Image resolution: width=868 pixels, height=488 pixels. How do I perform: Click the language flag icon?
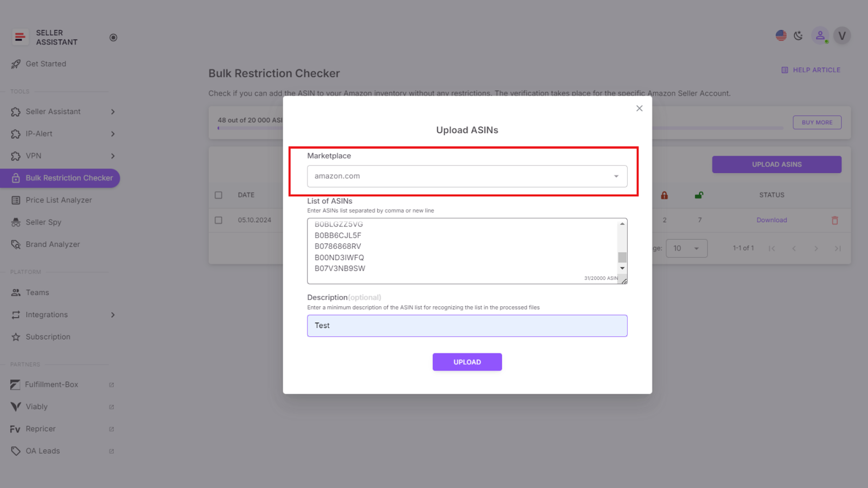coord(781,35)
